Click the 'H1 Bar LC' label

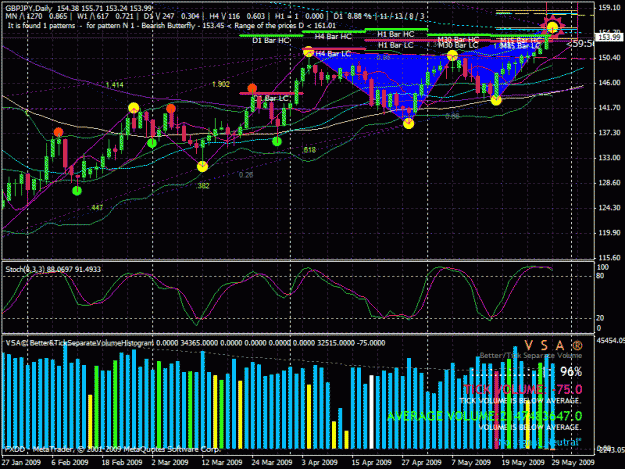[x=395, y=45]
